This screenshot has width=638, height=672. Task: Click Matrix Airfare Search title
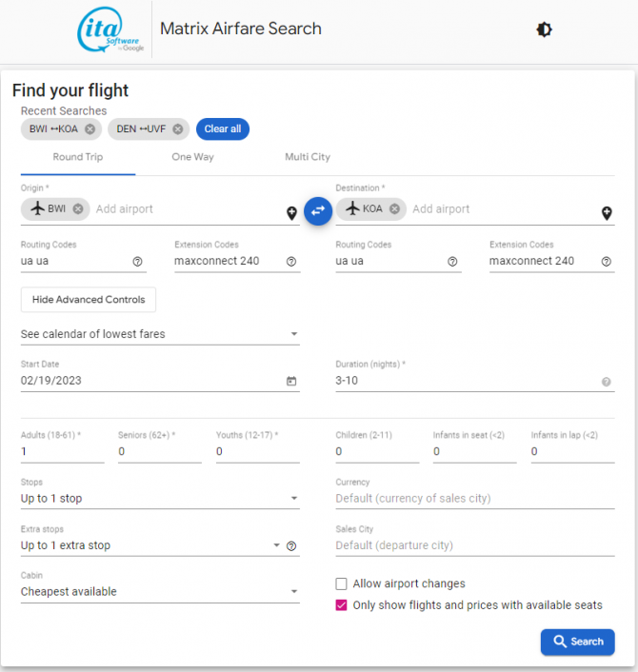coord(241,29)
